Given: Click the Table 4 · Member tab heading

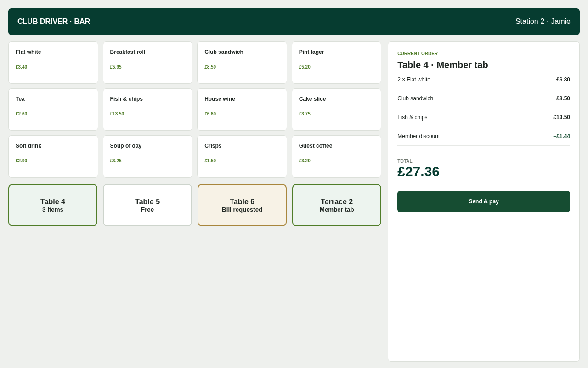Looking at the screenshot, I should click(443, 65).
